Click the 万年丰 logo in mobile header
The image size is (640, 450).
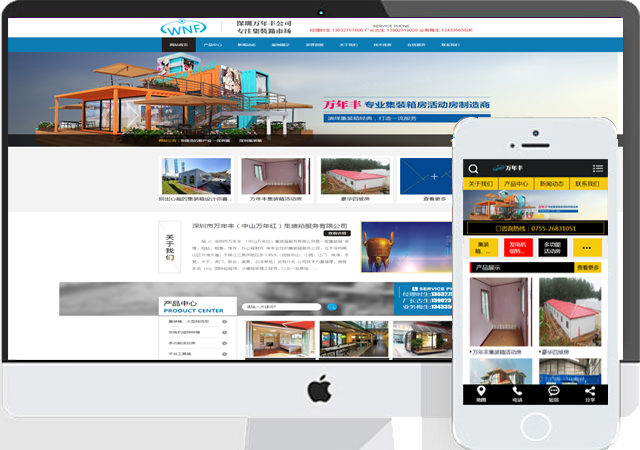click(x=508, y=168)
